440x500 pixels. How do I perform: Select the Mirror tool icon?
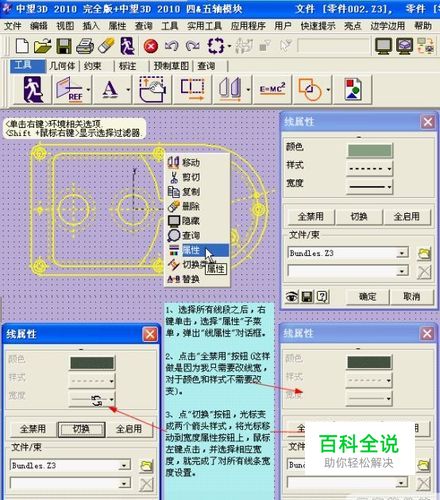pyautogui.click(x=230, y=89)
